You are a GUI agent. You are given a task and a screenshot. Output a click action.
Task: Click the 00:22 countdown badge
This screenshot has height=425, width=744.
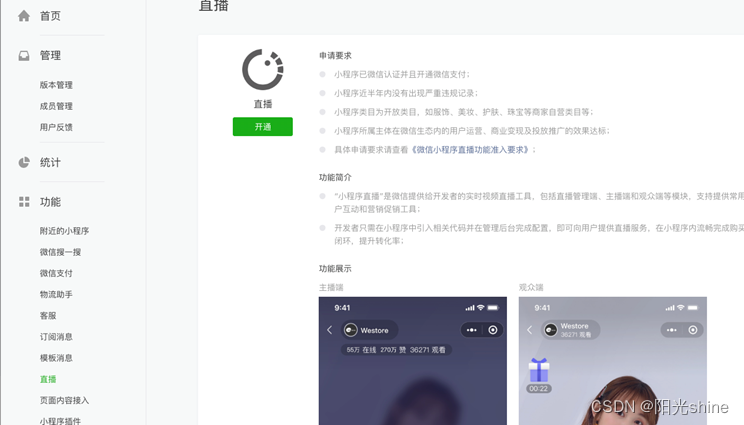point(539,388)
